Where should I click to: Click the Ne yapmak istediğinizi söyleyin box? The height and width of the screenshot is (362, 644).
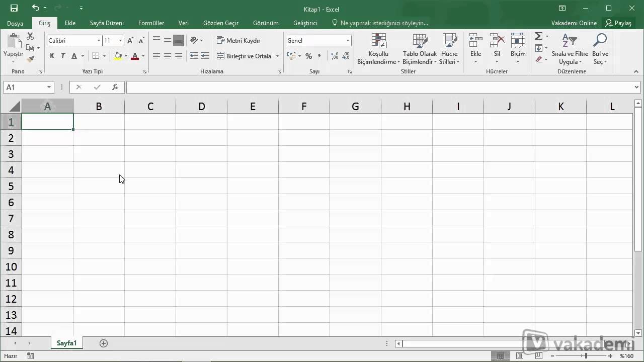click(380, 23)
